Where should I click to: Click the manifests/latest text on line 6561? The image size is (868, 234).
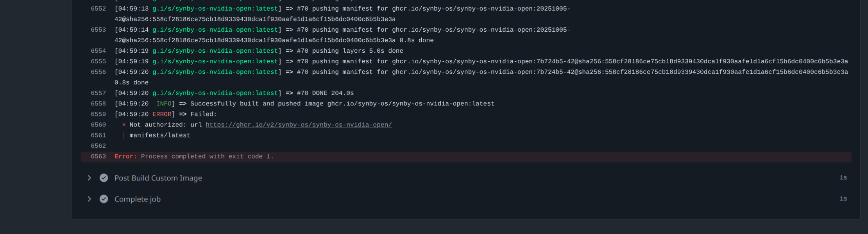pyautogui.click(x=160, y=136)
